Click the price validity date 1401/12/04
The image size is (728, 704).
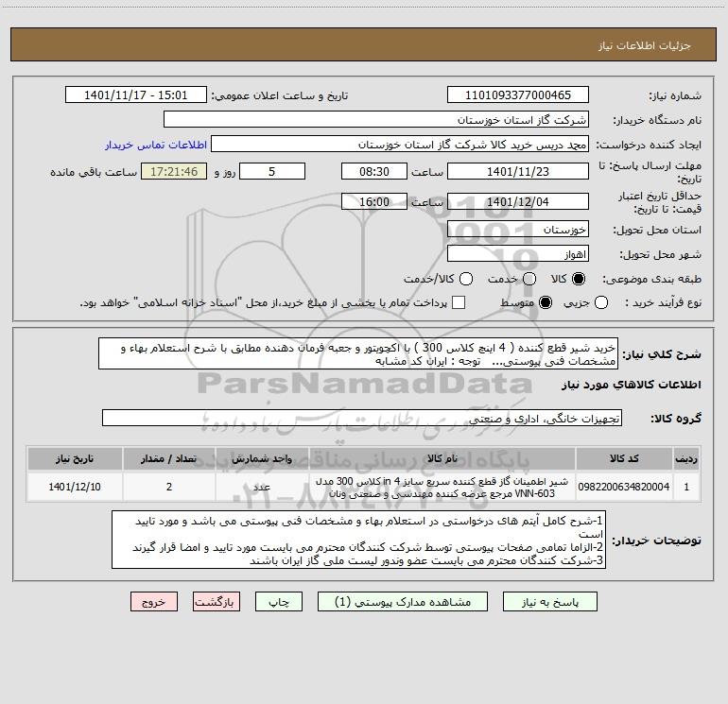518,201
